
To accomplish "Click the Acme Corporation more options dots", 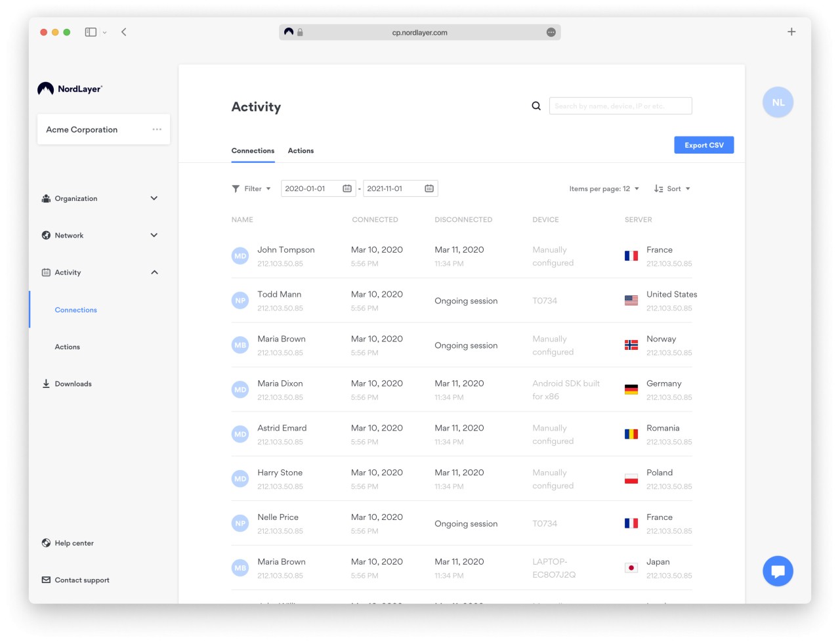I will [x=157, y=129].
